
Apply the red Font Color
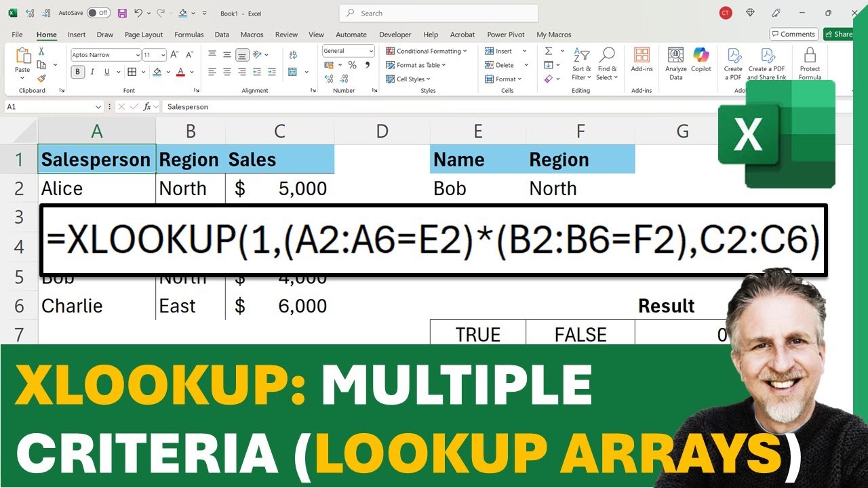(181, 72)
